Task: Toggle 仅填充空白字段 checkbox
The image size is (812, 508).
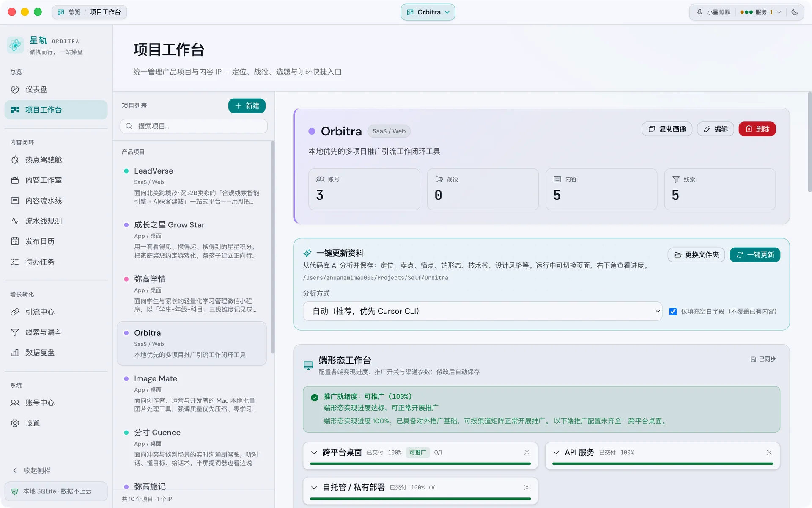Action: [x=673, y=312]
